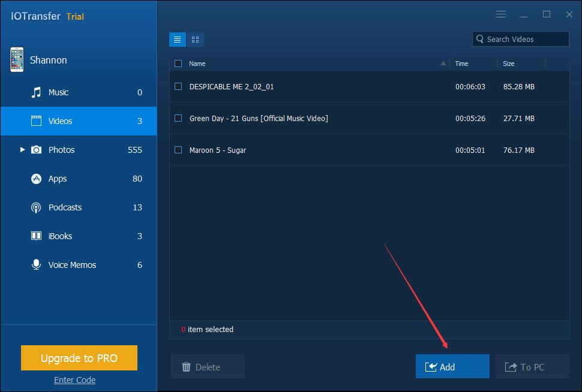The image size is (582, 392).
Task: Sort by the Size column header
Action: point(509,64)
